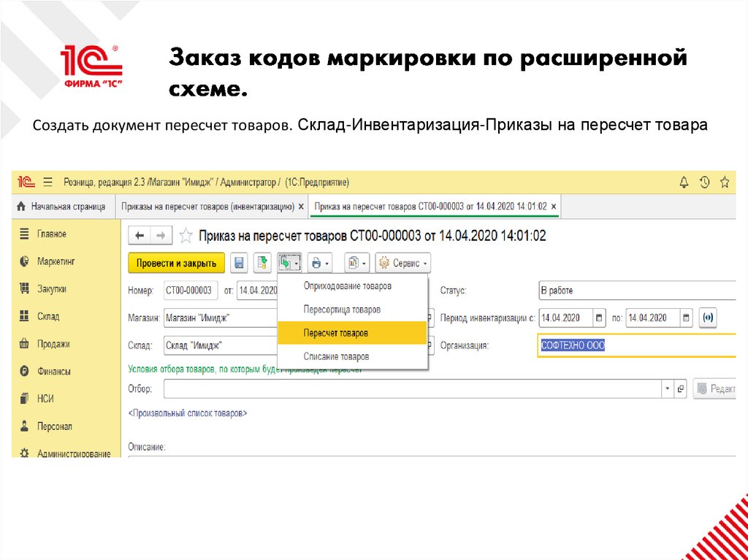Click the Магазин field
The image size is (748, 560).
[x=221, y=318]
